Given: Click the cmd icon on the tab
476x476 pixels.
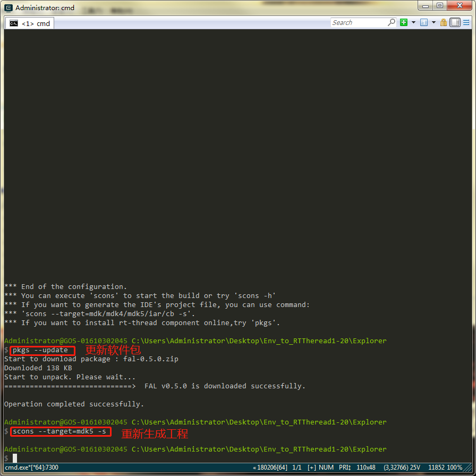Looking at the screenshot, I should click(14, 23).
